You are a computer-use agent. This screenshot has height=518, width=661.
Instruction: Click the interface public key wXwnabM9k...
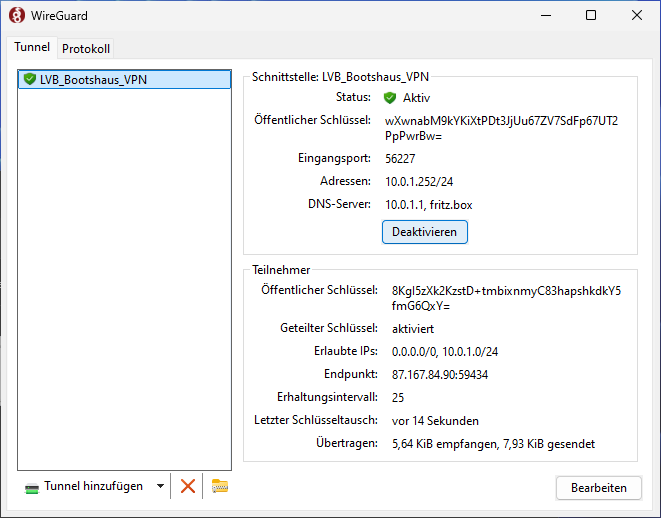(501, 129)
